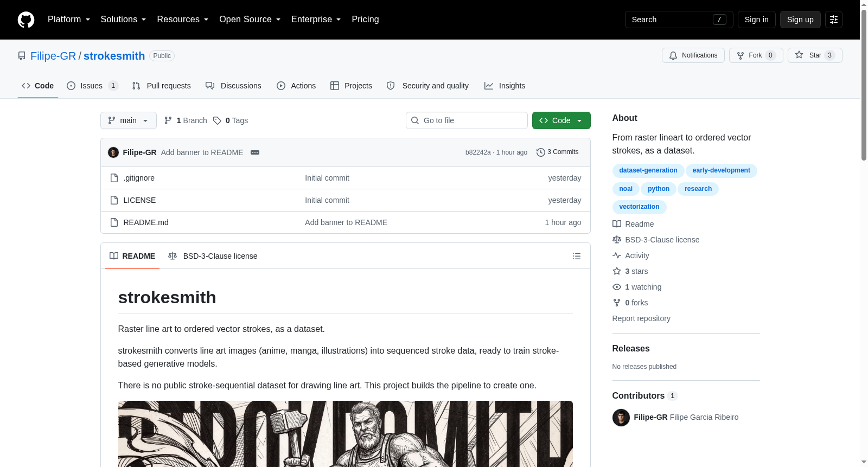Open the noai topic tag

point(626,189)
